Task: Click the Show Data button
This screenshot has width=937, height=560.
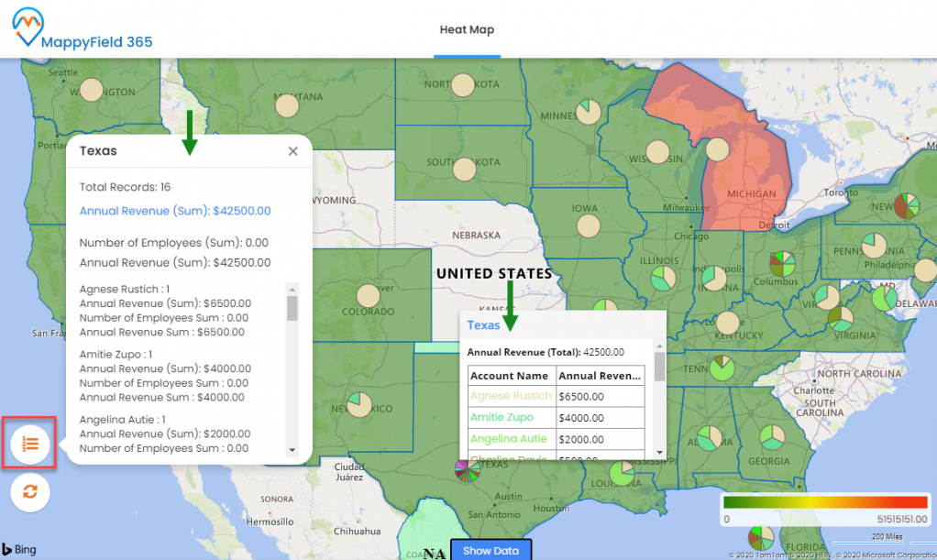Action: (x=491, y=551)
